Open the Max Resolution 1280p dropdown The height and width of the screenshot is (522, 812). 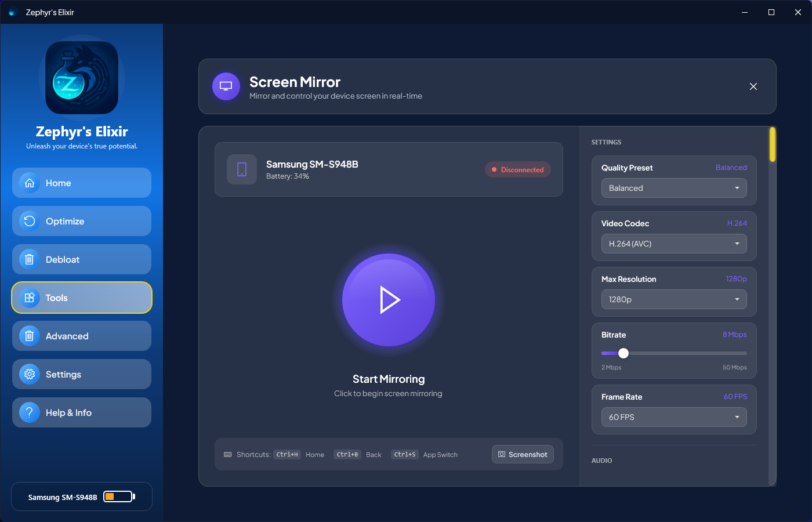[x=674, y=299]
